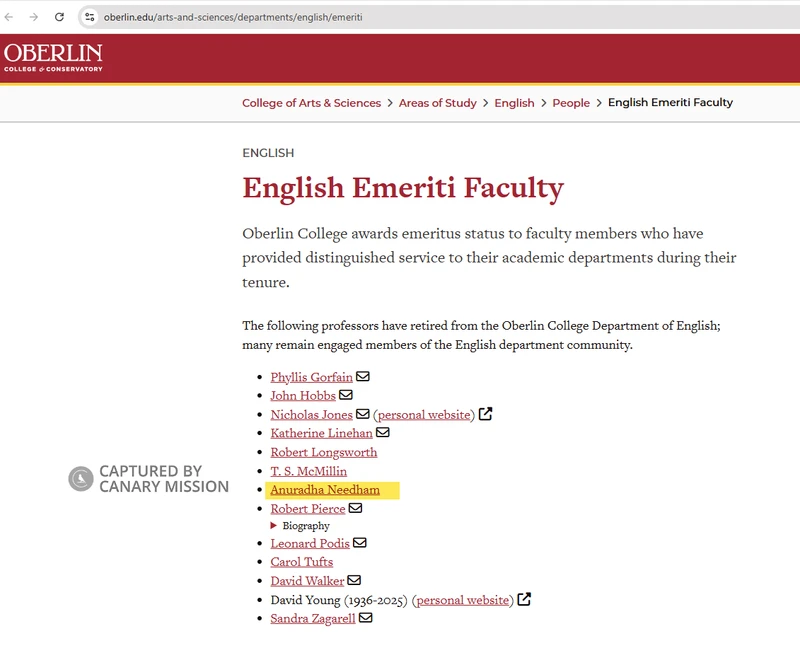Email Robert Pierce via envelope icon
Screen dimensions: 800x648
356,508
